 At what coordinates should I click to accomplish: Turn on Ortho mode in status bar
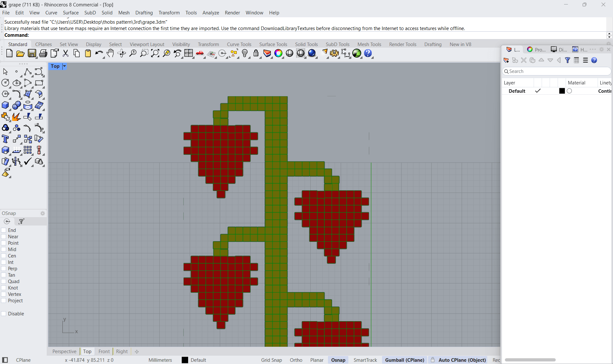[296, 360]
